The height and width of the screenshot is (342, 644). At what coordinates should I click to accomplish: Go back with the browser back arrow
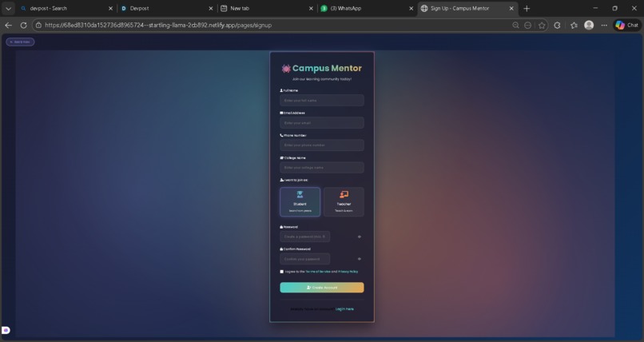click(x=8, y=25)
